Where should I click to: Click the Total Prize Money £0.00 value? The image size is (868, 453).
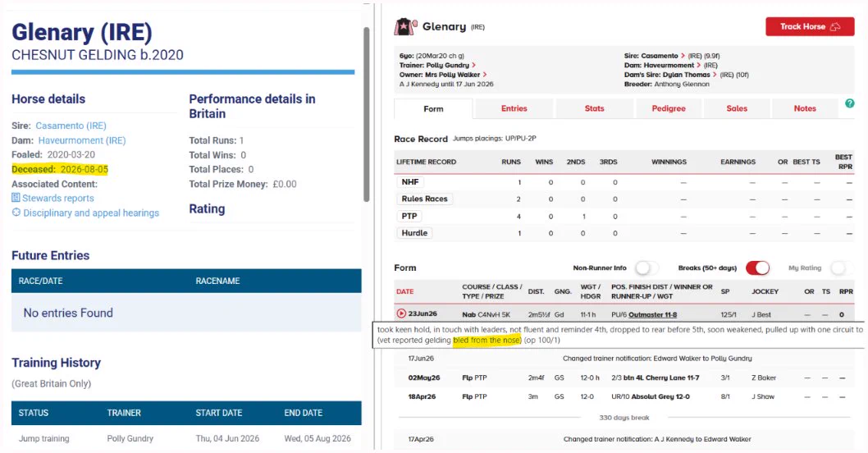pyautogui.click(x=285, y=184)
